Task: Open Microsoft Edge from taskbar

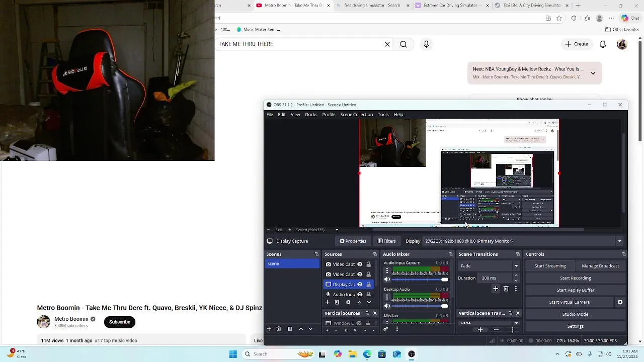Action: (367, 354)
